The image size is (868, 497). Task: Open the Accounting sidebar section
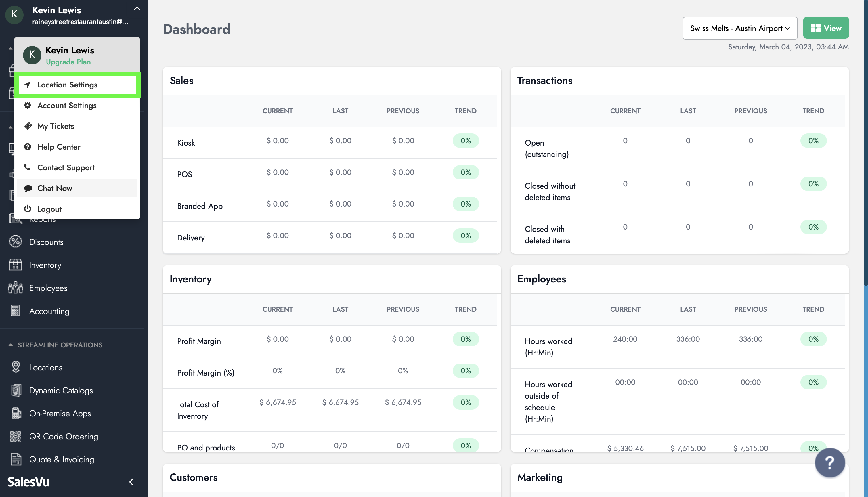pyautogui.click(x=49, y=311)
